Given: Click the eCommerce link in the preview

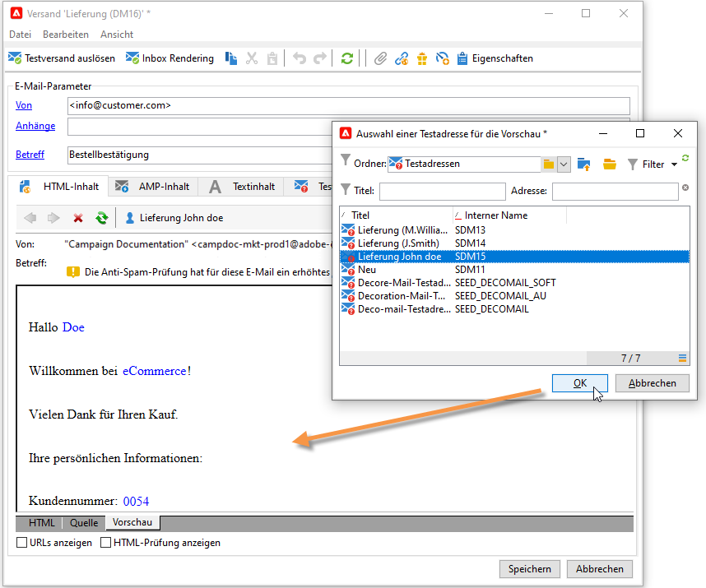Looking at the screenshot, I should point(155,371).
